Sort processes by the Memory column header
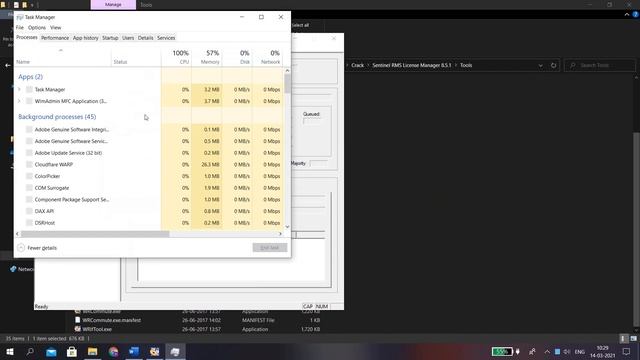 coord(207,57)
